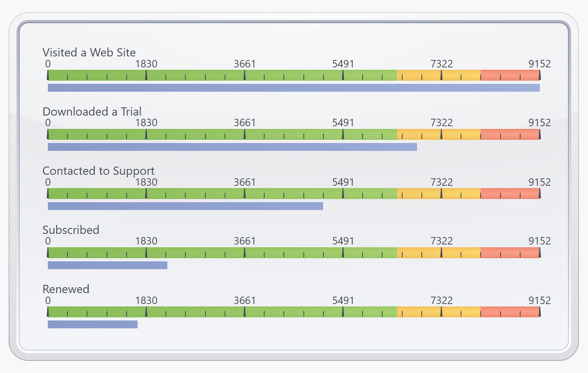Select the blue Downloaded a Trial value bar

point(232,147)
